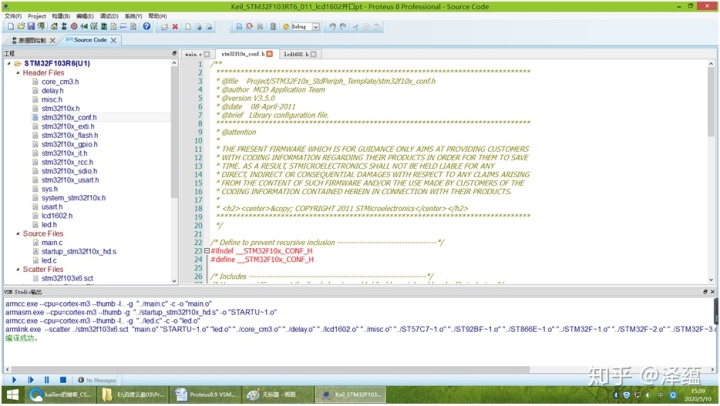
Task: Select stm32f10x_rcc.h file
Action: click(x=67, y=162)
